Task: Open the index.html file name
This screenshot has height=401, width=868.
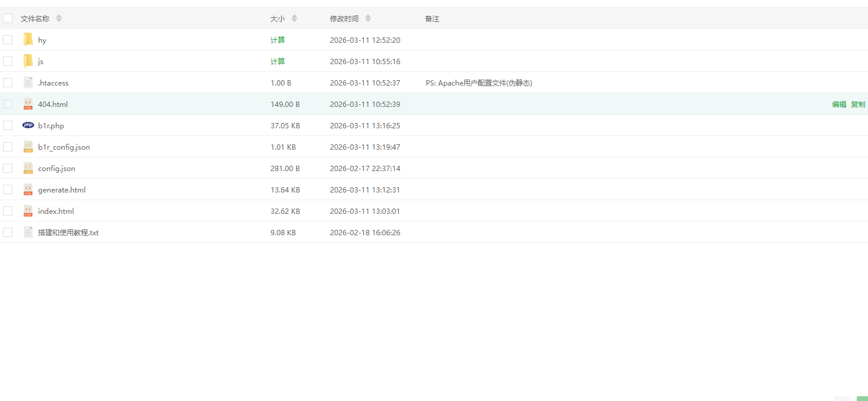Action: (56, 211)
